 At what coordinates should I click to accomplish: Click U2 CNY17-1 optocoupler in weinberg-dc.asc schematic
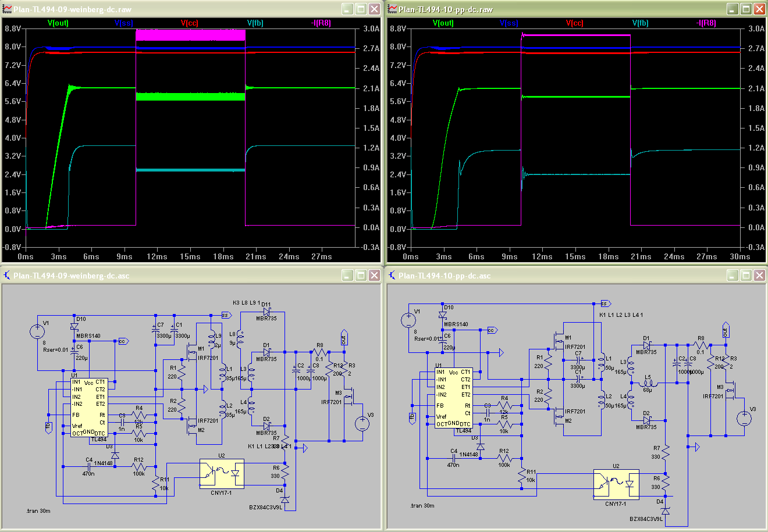click(222, 474)
